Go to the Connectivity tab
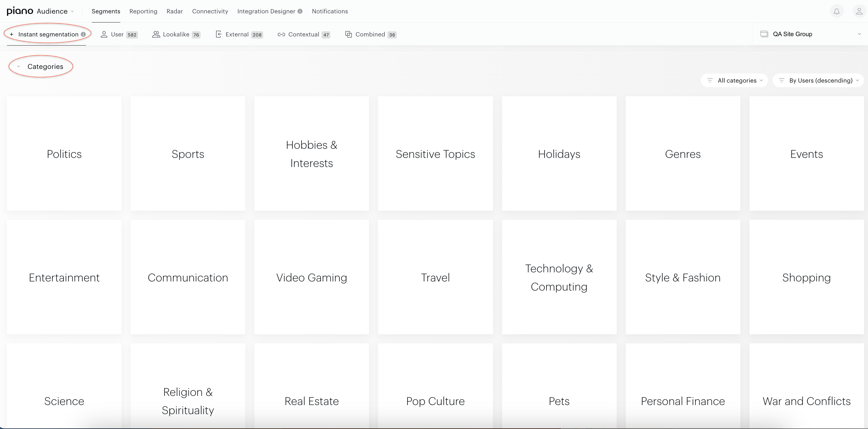Screen dimensions: 868x429 (210, 11)
